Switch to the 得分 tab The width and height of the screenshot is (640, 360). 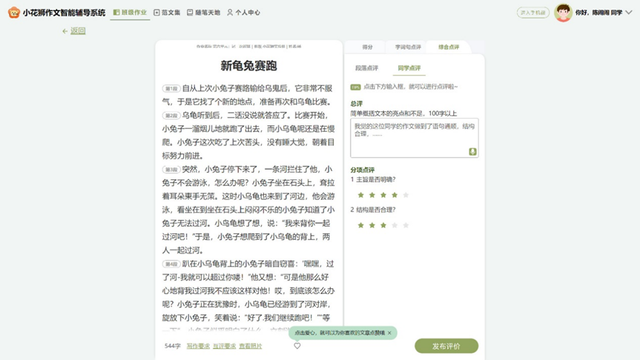point(367,47)
